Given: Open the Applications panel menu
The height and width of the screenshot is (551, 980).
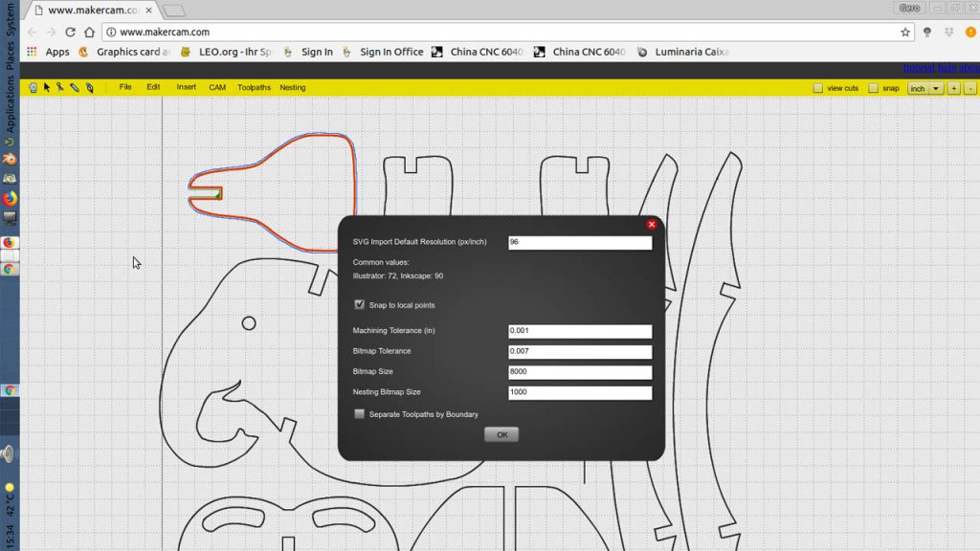Looking at the screenshot, I should [x=10, y=103].
